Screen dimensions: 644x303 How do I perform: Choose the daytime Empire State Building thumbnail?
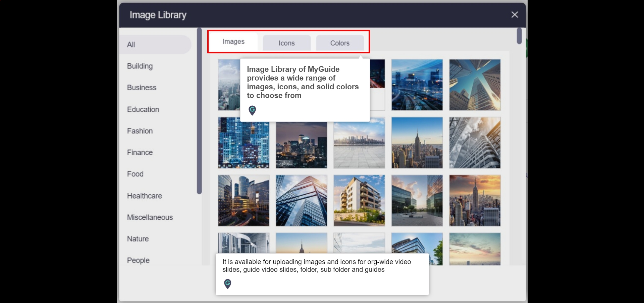click(417, 143)
